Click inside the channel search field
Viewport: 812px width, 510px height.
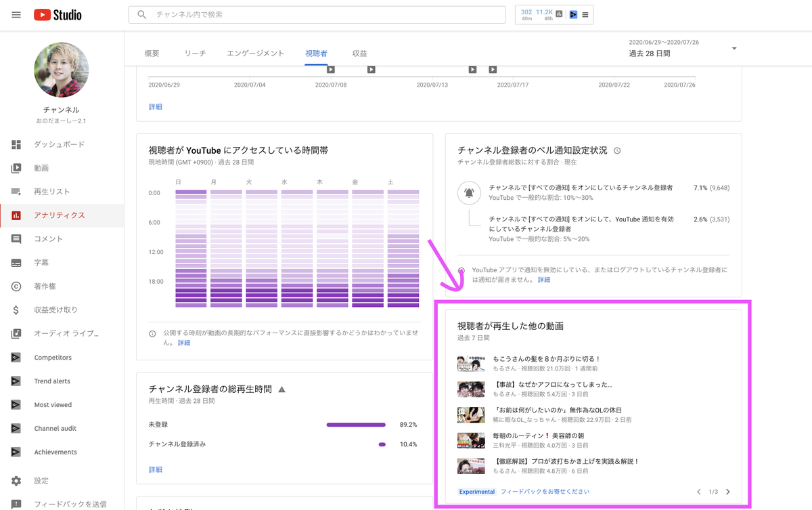[x=317, y=14]
